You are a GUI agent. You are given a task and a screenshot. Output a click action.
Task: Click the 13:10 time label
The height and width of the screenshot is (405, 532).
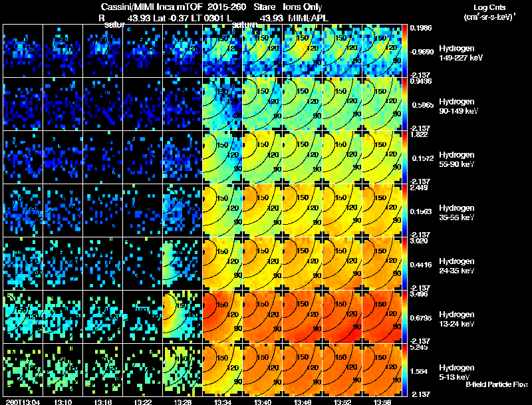[x=63, y=402]
